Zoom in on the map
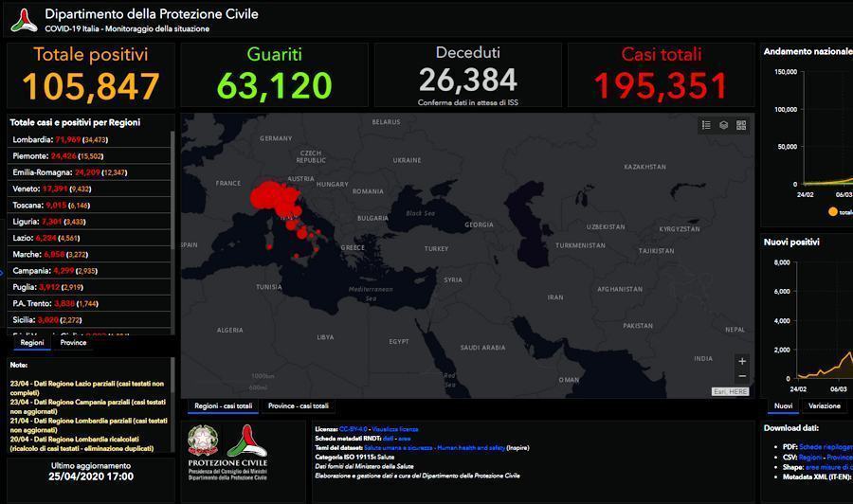 click(742, 361)
